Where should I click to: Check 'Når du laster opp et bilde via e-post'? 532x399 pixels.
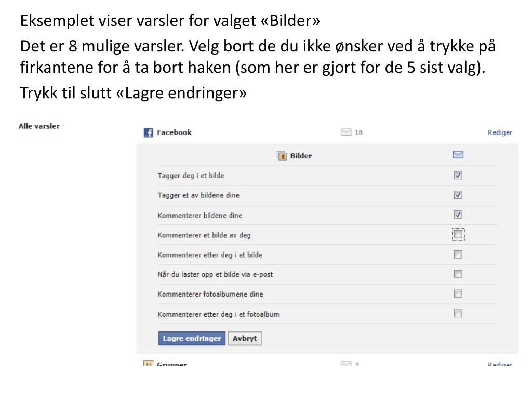coord(458,274)
